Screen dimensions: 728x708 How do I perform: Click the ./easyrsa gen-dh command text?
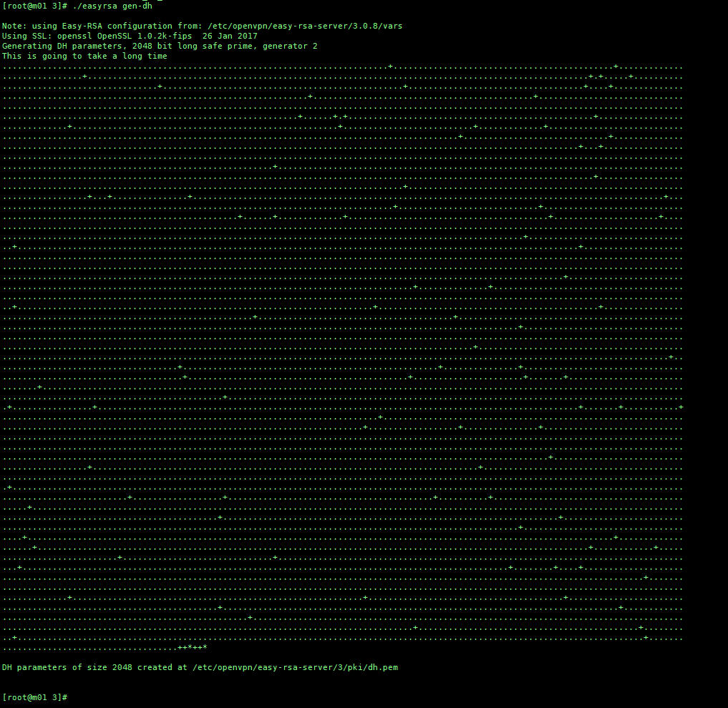(x=112, y=6)
